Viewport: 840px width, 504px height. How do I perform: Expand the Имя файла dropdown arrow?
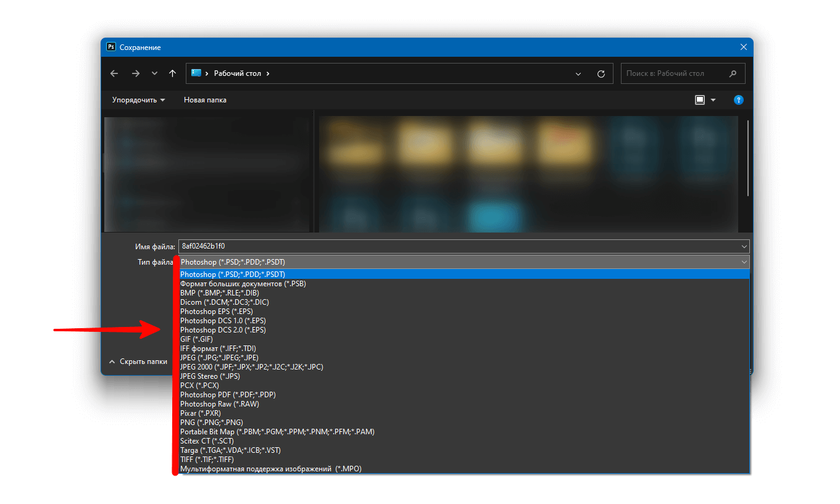tap(744, 246)
